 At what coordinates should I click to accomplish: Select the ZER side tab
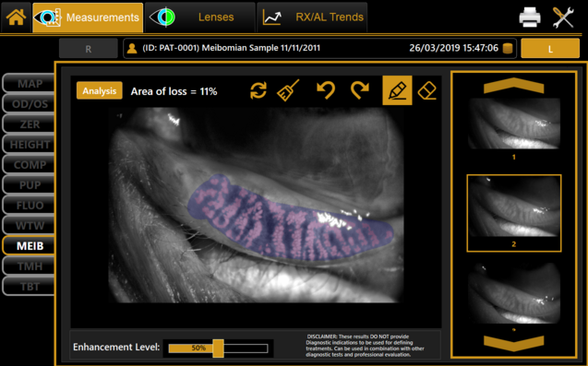coord(30,124)
